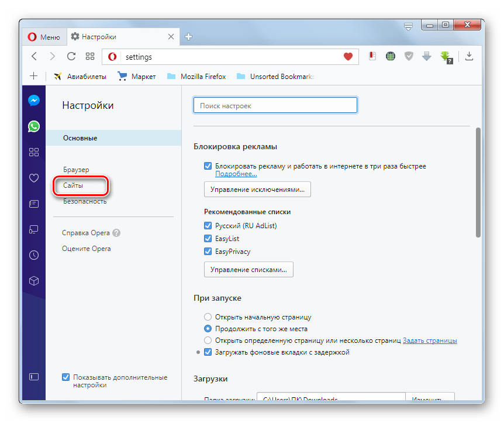
Task: Open WhatsApp sidebar panel
Action: point(34,126)
